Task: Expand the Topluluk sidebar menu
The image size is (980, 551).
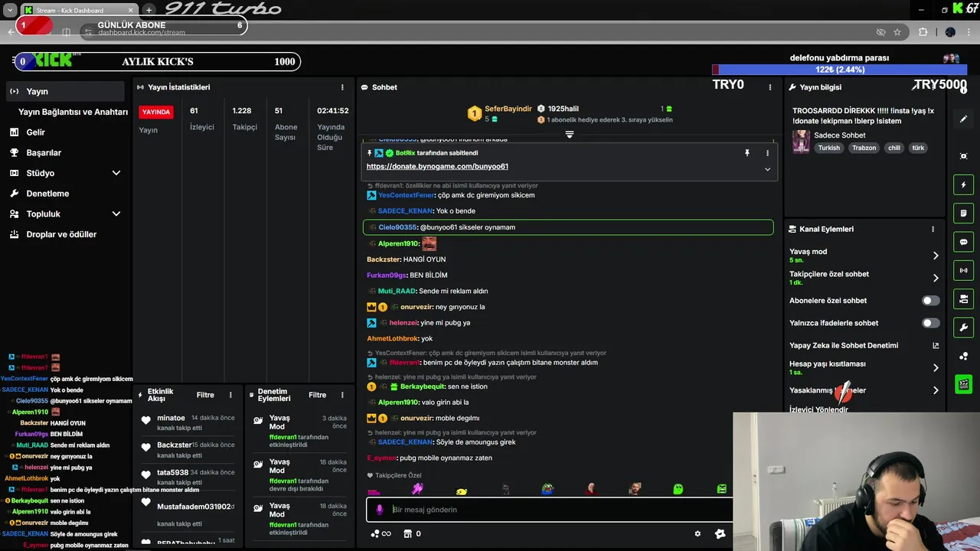Action: click(116, 214)
